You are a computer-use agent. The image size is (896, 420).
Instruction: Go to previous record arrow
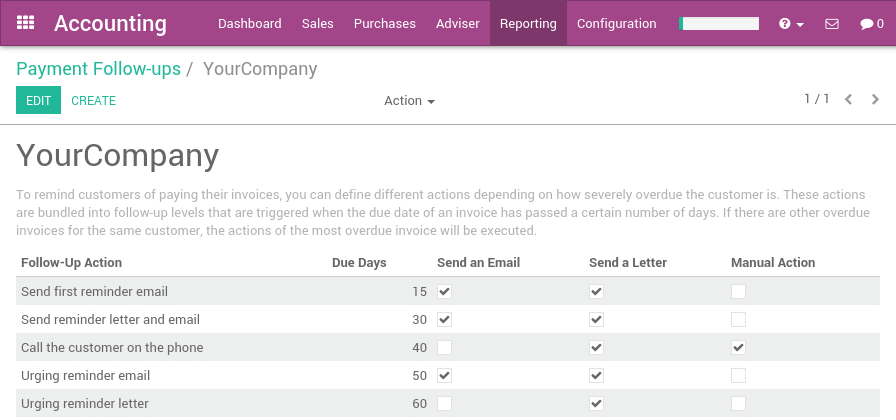tap(849, 99)
